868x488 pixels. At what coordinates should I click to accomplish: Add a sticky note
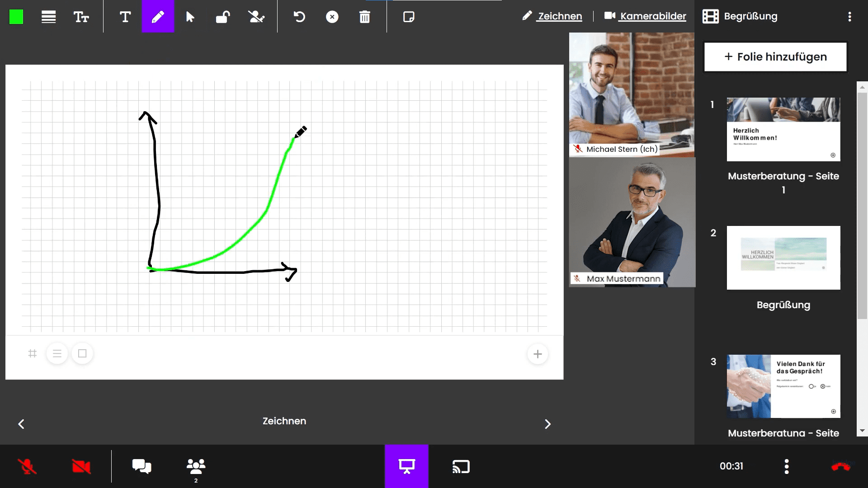coord(409,17)
